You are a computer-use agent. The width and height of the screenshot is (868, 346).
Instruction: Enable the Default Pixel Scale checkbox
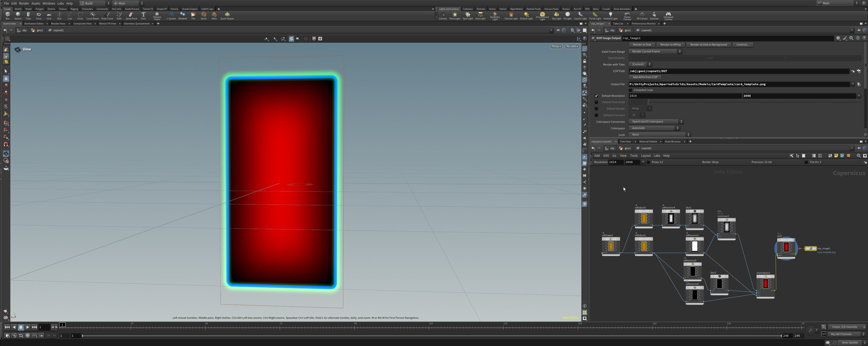click(596, 102)
